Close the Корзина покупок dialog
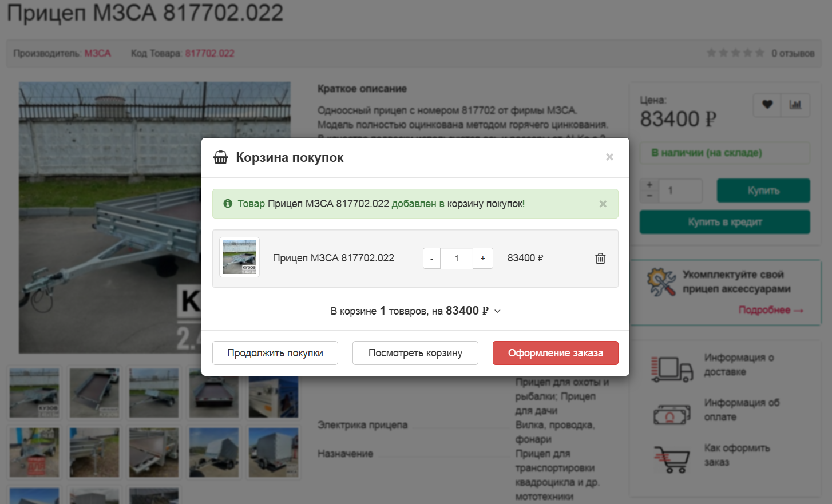Screen dimensions: 832x504 pos(609,157)
